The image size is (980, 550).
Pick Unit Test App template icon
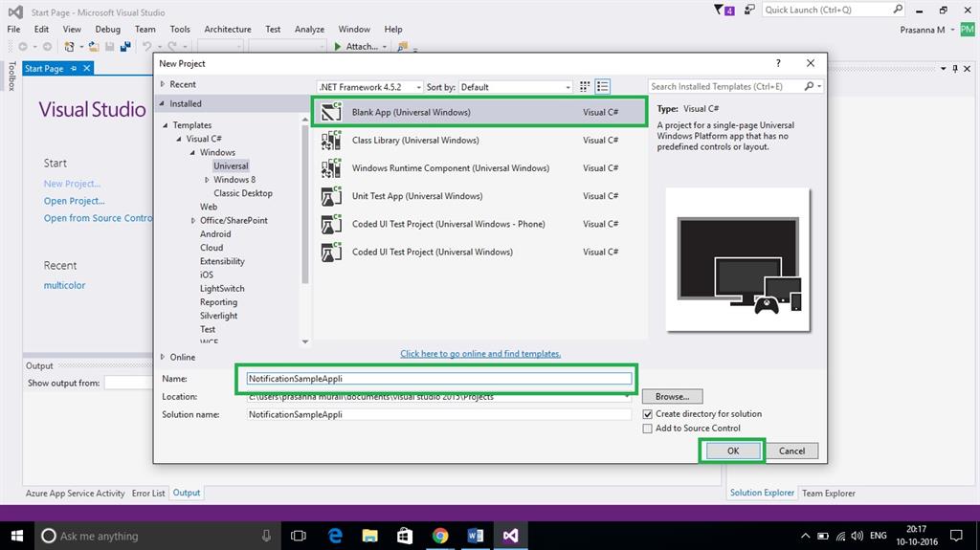pyautogui.click(x=331, y=196)
